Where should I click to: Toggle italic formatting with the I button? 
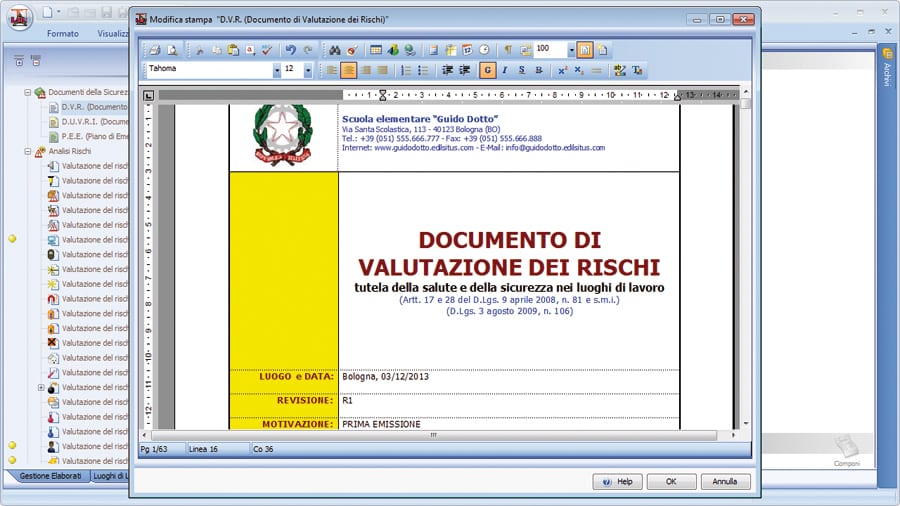(x=505, y=71)
